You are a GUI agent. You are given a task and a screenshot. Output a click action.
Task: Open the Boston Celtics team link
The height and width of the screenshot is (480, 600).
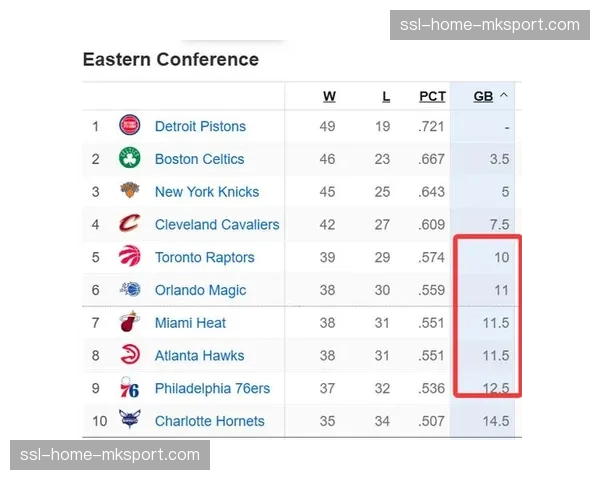tap(199, 159)
